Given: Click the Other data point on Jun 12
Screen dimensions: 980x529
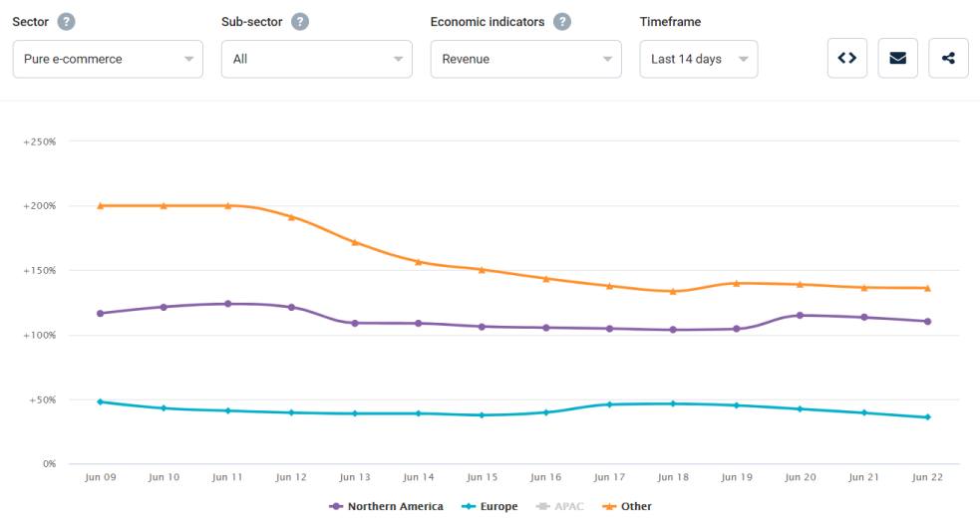Looking at the screenshot, I should (291, 217).
